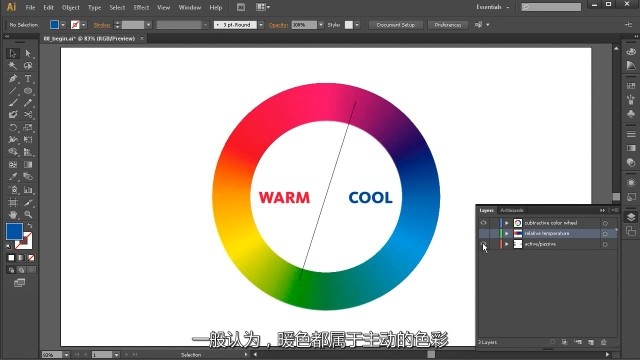Choose the Direct Selection tool
The width and height of the screenshot is (640, 360).
click(28, 53)
